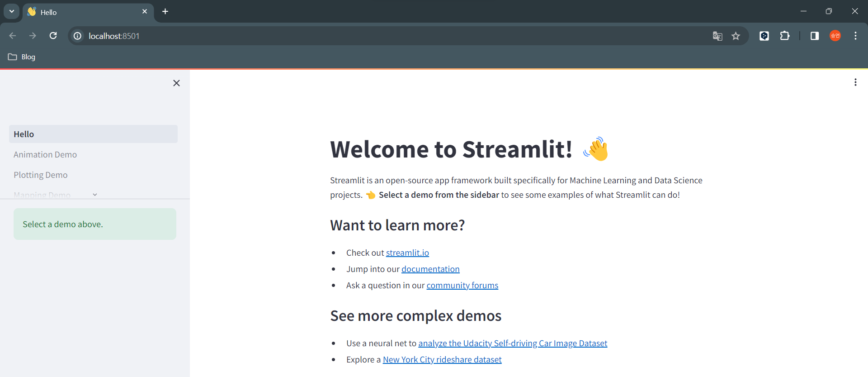Click the pointing hand emoji in the paragraph
This screenshot has width=868, height=377.
(x=370, y=195)
